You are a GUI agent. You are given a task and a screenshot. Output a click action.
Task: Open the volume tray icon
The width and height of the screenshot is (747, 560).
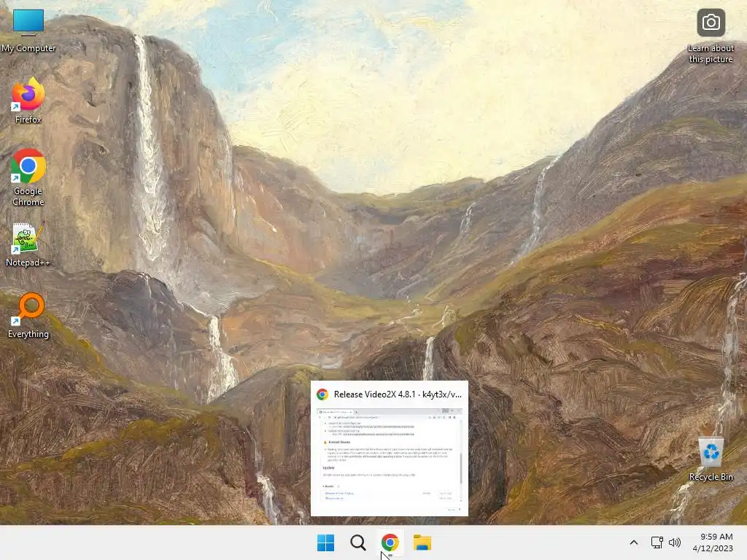(675, 542)
